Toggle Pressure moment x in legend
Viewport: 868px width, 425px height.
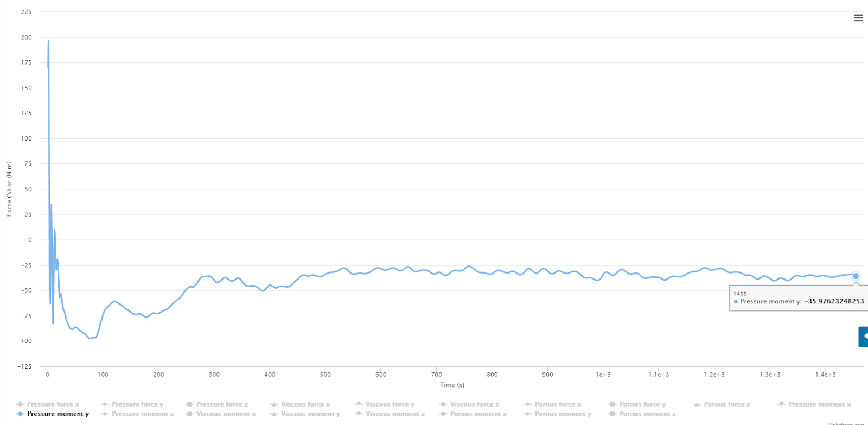819,404
